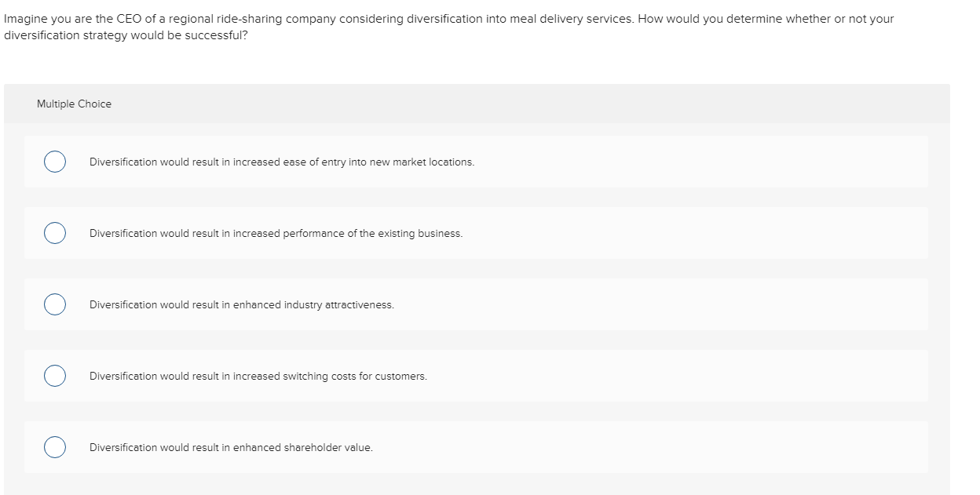The height and width of the screenshot is (495, 980).
Task: Click the white card holding the industry attractiveness option
Action: [x=476, y=304]
